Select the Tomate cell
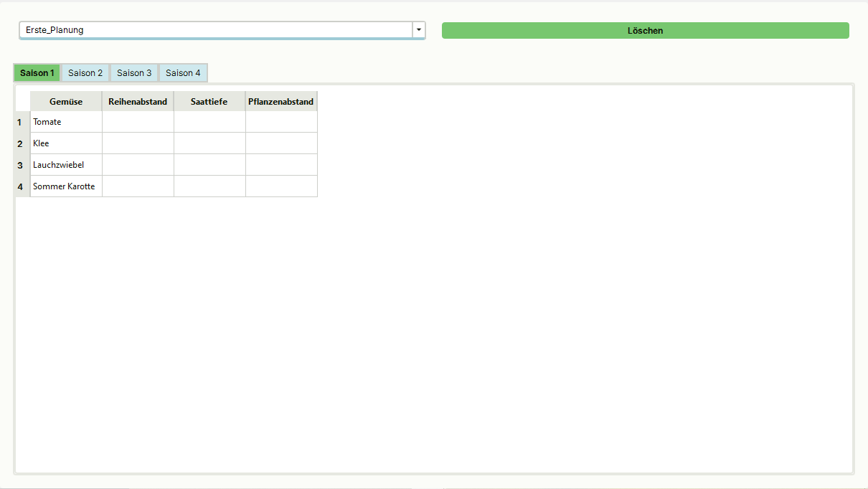 click(x=66, y=122)
